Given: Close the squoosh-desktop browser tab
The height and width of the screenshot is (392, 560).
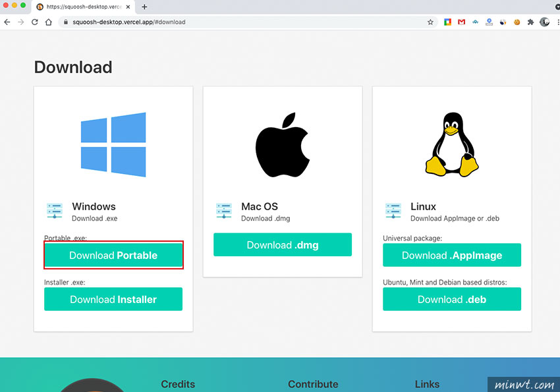Looking at the screenshot, I should point(128,7).
